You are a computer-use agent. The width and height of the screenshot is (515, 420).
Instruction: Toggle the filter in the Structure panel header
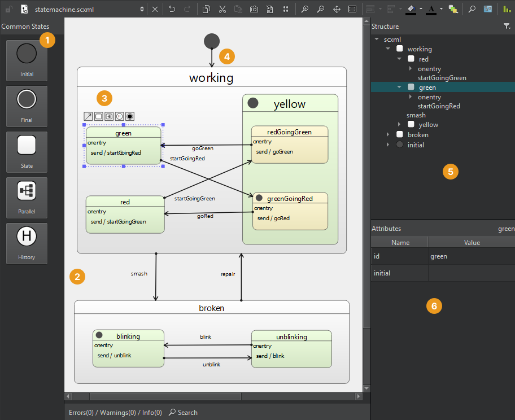(x=508, y=27)
